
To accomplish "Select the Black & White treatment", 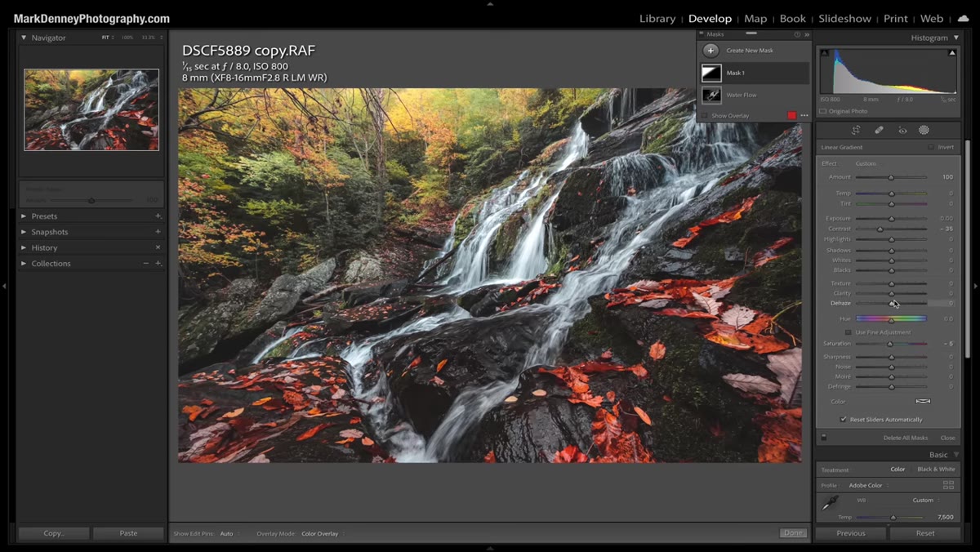I will pyautogui.click(x=936, y=470).
